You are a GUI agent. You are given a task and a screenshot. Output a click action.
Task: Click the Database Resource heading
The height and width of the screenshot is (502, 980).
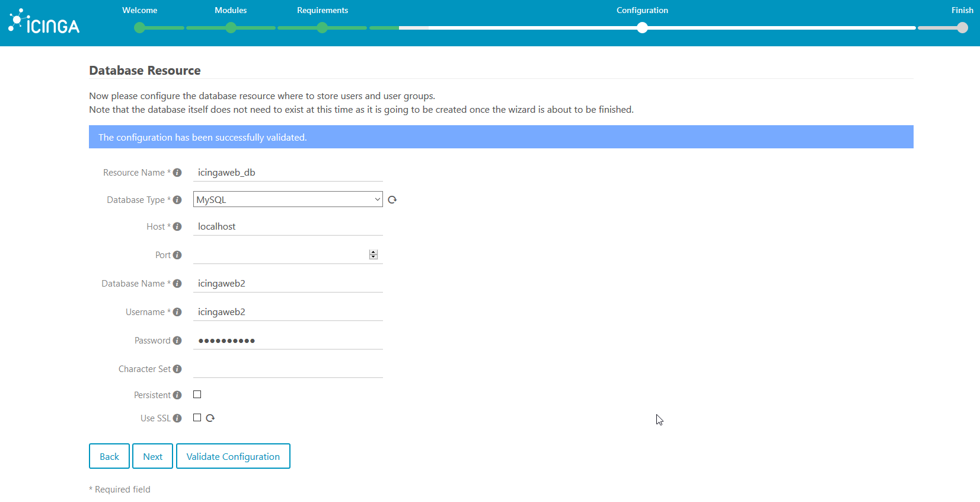tap(145, 71)
